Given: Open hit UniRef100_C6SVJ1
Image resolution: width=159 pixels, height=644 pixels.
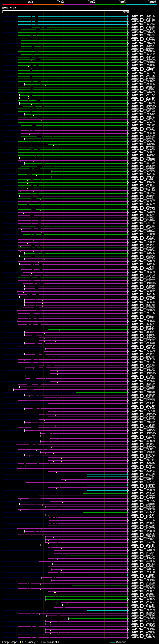Looking at the screenshot, I should (143, 19).
